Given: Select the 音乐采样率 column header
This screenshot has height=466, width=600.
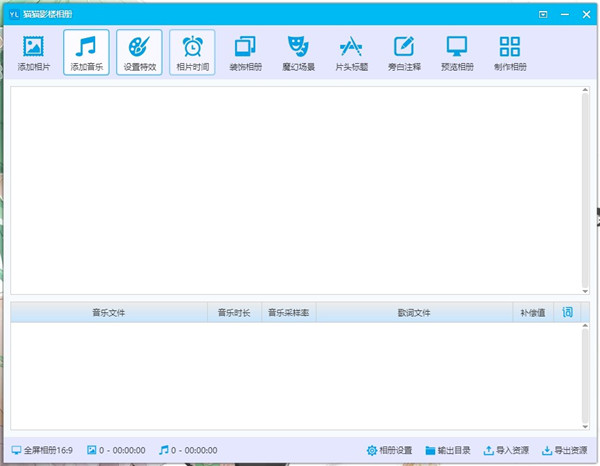Looking at the screenshot, I should 289,313.
